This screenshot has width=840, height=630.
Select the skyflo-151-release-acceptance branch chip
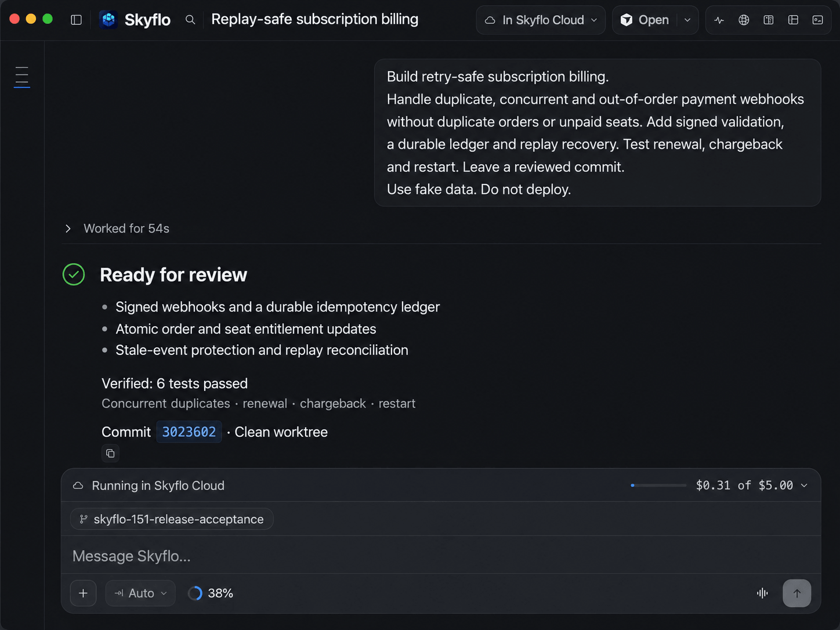[172, 519]
